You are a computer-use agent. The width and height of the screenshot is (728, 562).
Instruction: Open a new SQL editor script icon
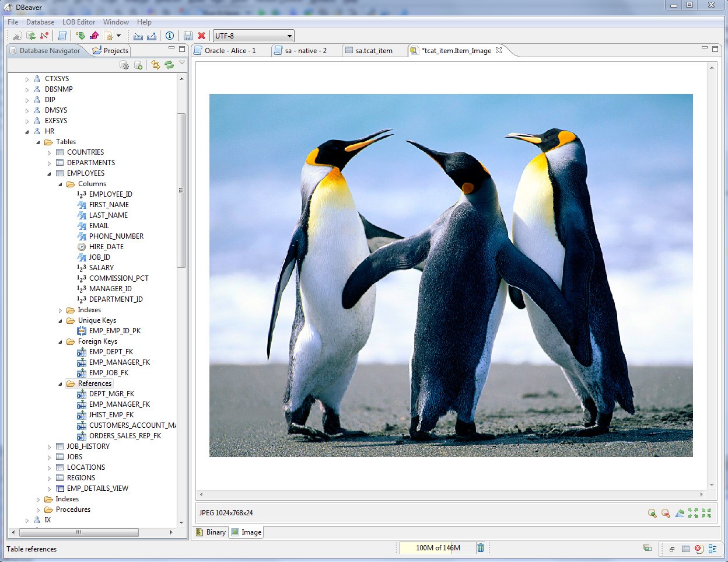(62, 36)
